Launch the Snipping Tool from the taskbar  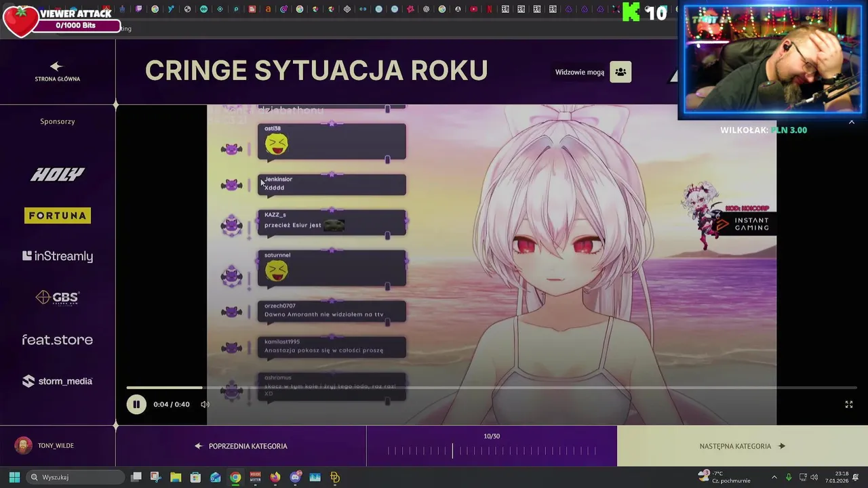pyautogui.click(x=156, y=477)
